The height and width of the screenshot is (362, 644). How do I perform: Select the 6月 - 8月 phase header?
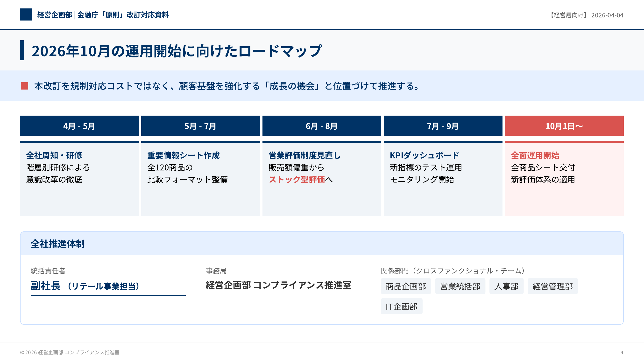coord(321,126)
